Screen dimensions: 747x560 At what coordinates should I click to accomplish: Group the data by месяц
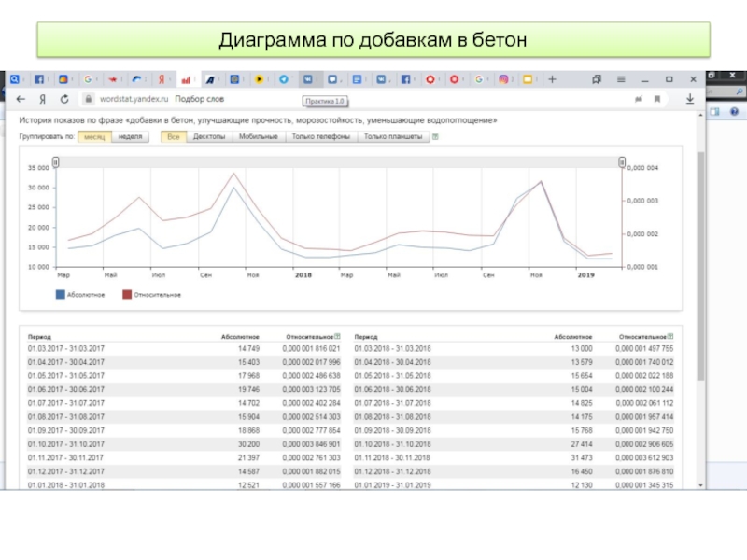click(x=93, y=136)
